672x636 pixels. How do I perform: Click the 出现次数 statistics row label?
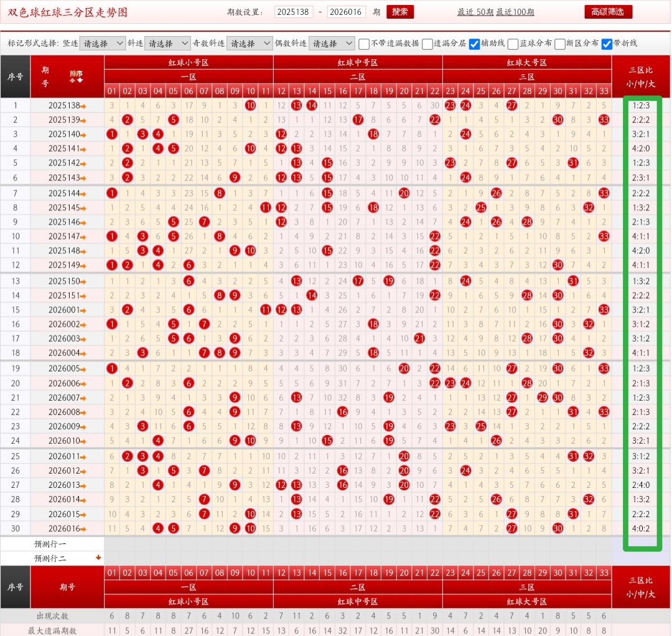click(52, 616)
